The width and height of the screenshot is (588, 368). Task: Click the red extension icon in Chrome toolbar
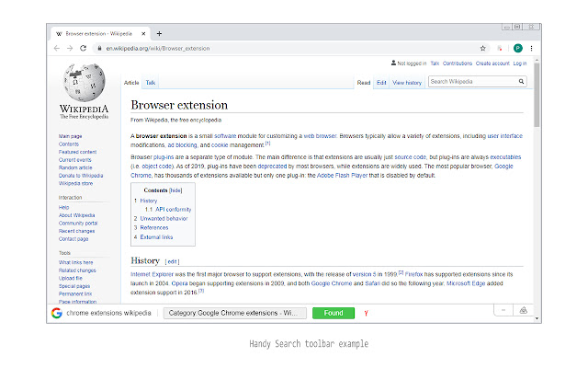500,48
